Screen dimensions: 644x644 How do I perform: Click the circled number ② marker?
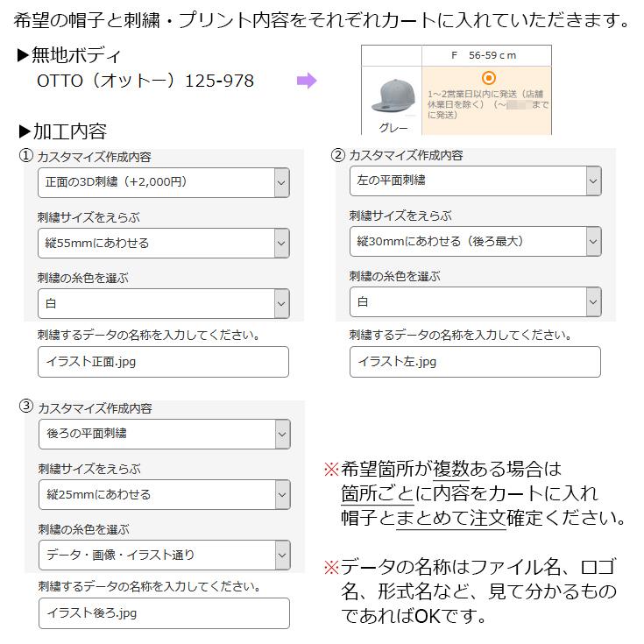[338, 155]
